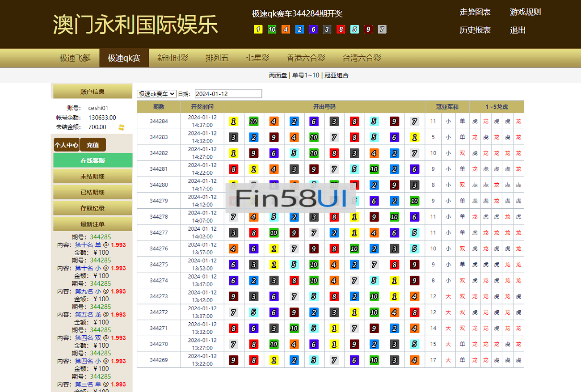Click the yellow number 1 ball in the header results

tap(258, 30)
